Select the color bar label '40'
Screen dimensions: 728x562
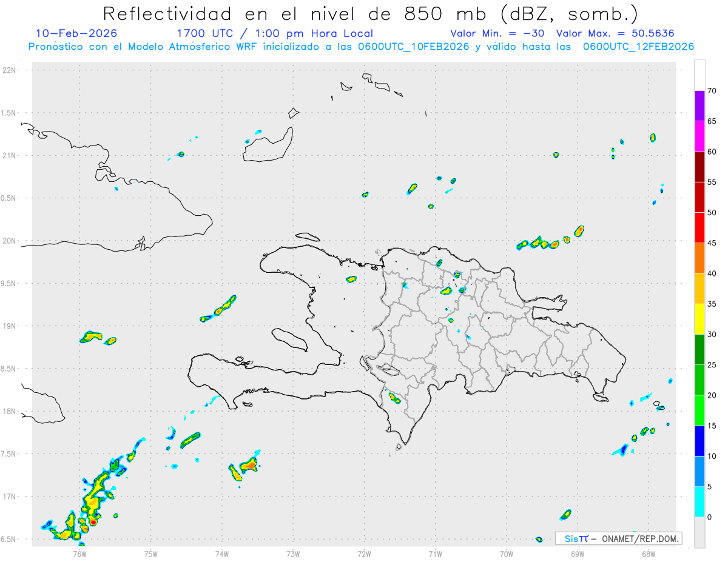click(712, 273)
